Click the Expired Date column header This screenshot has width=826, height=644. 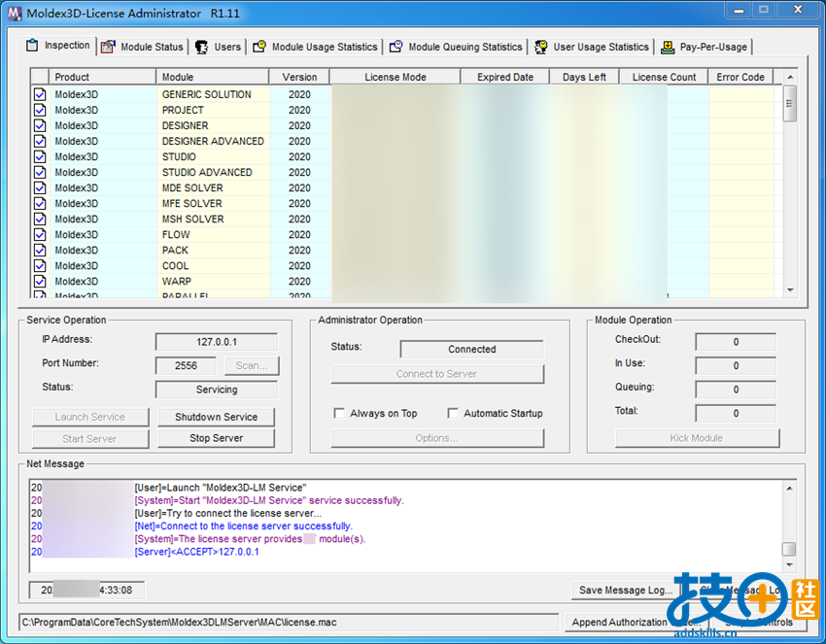coord(505,77)
